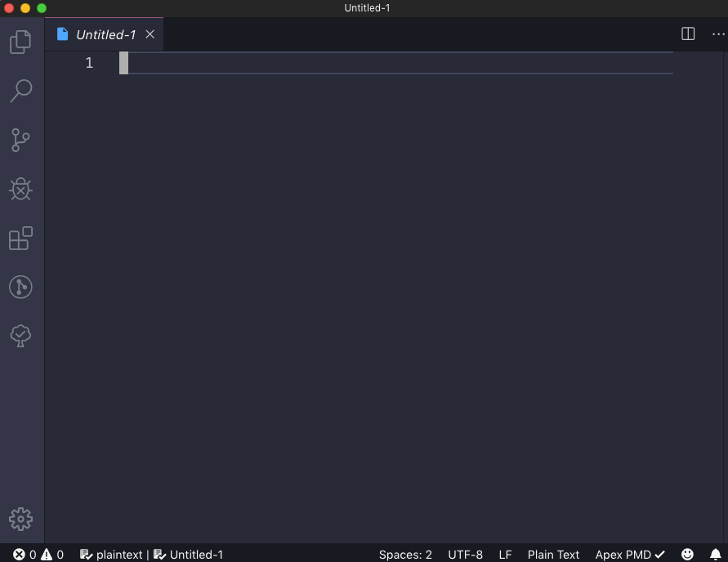Close the Untitled-1 tab
Image resolution: width=728 pixels, height=562 pixels.
pos(150,34)
